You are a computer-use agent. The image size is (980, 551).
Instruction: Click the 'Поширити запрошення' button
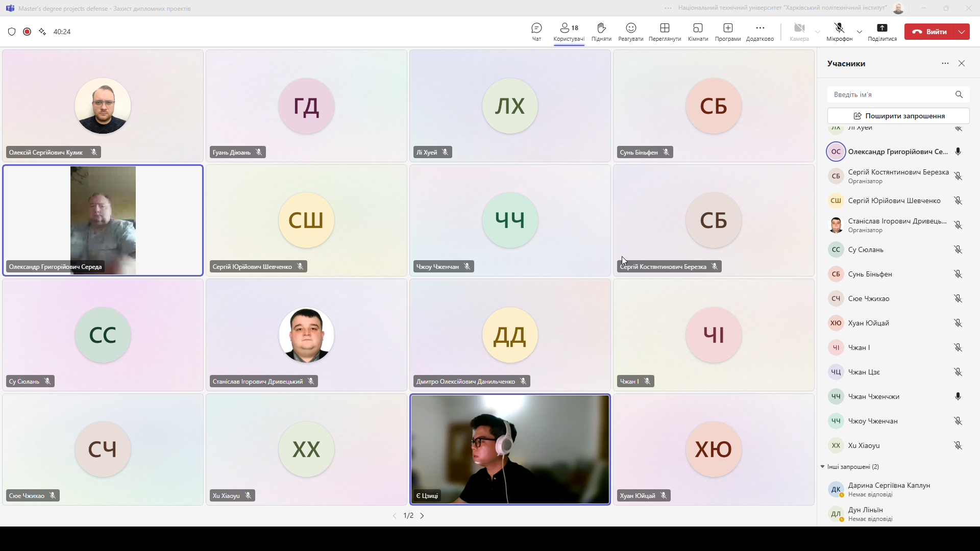(898, 116)
